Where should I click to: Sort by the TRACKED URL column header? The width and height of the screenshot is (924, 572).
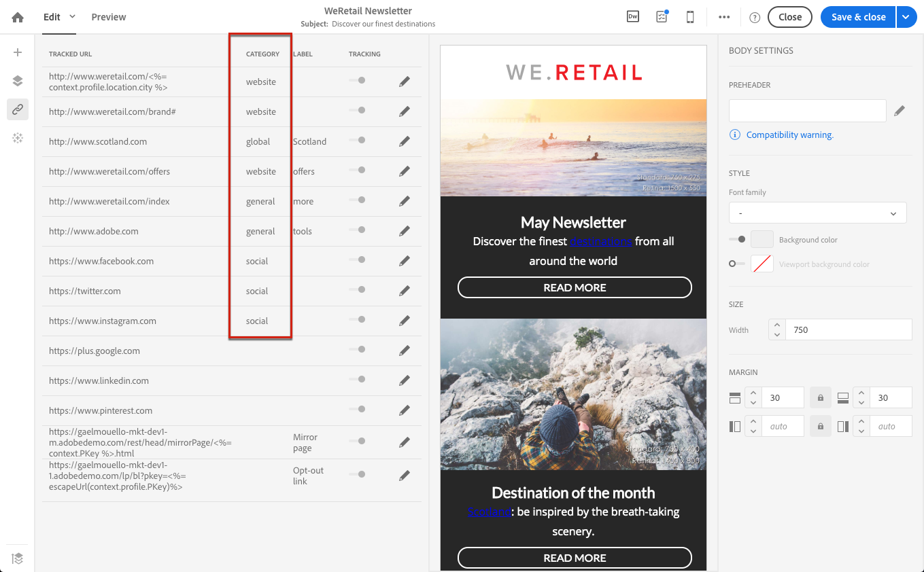click(x=70, y=54)
